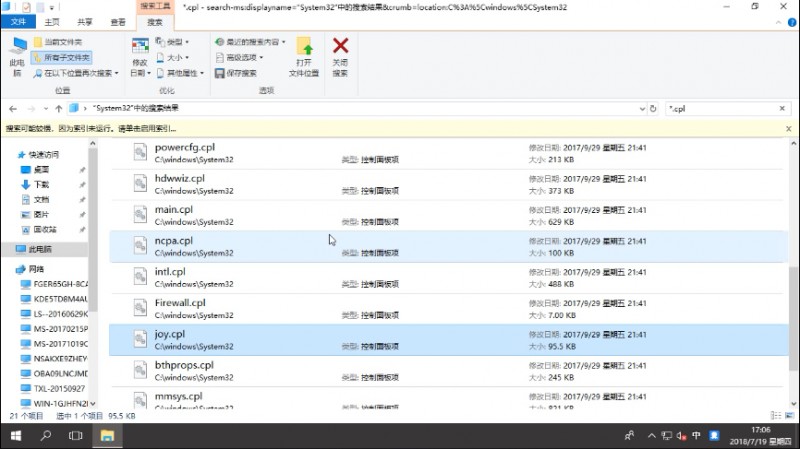Image resolution: width=800 pixels, height=449 pixels.
Task: Click the bthprops.cpl file icon
Action: tap(140, 370)
